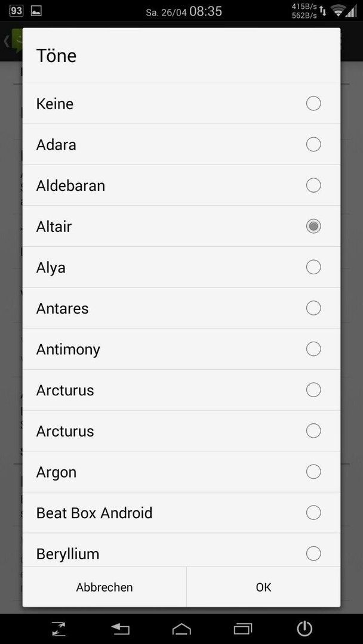This screenshot has height=644, width=363.
Task: Tap the 93 battery indicator icon
Action: [16, 11]
